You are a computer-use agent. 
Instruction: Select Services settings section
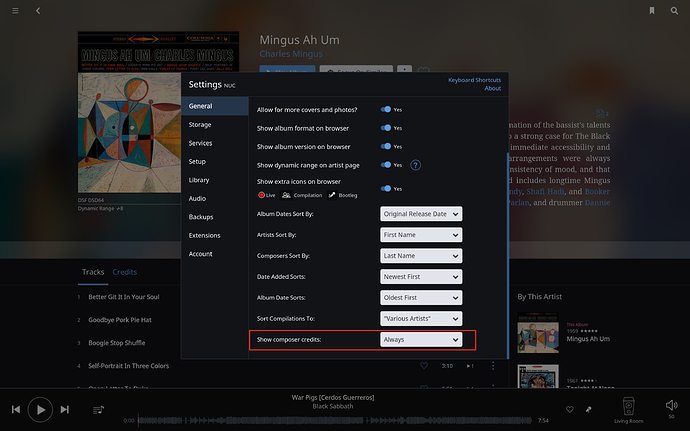click(x=215, y=143)
